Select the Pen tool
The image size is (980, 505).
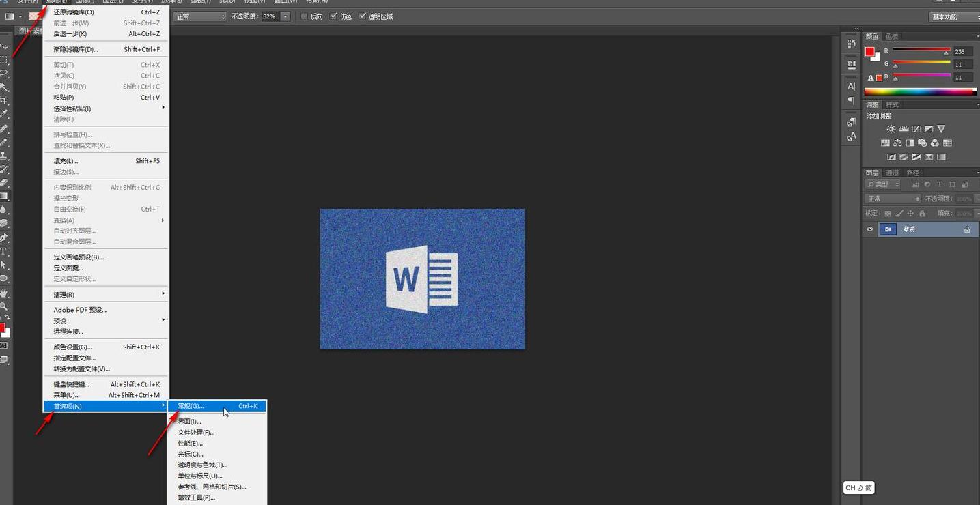[x=4, y=237]
